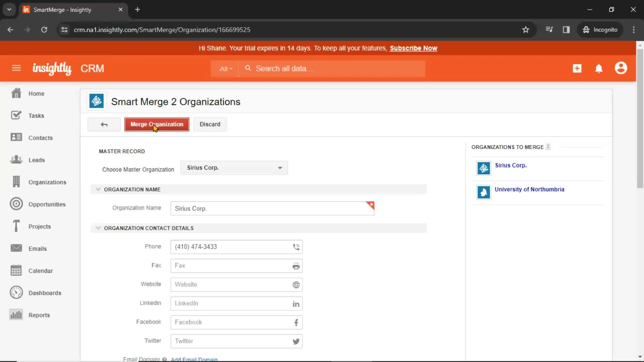The width and height of the screenshot is (644, 362).
Task: Open the All search filter dropdown
Action: pyautogui.click(x=226, y=69)
